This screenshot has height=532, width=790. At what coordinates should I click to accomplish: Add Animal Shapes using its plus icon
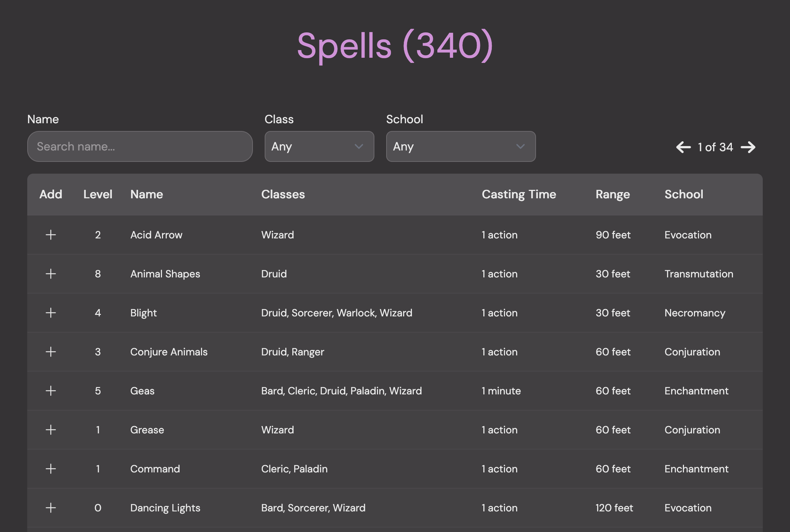tap(51, 274)
